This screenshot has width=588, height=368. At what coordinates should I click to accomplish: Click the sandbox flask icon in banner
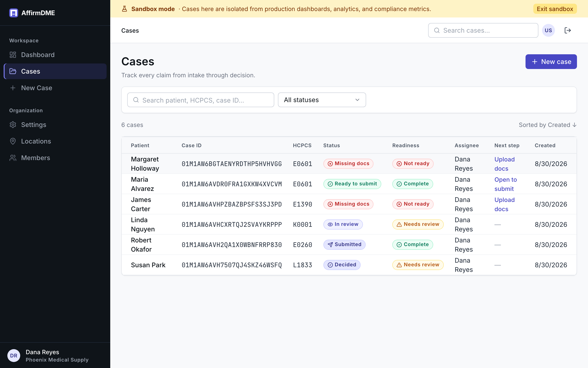(x=124, y=9)
